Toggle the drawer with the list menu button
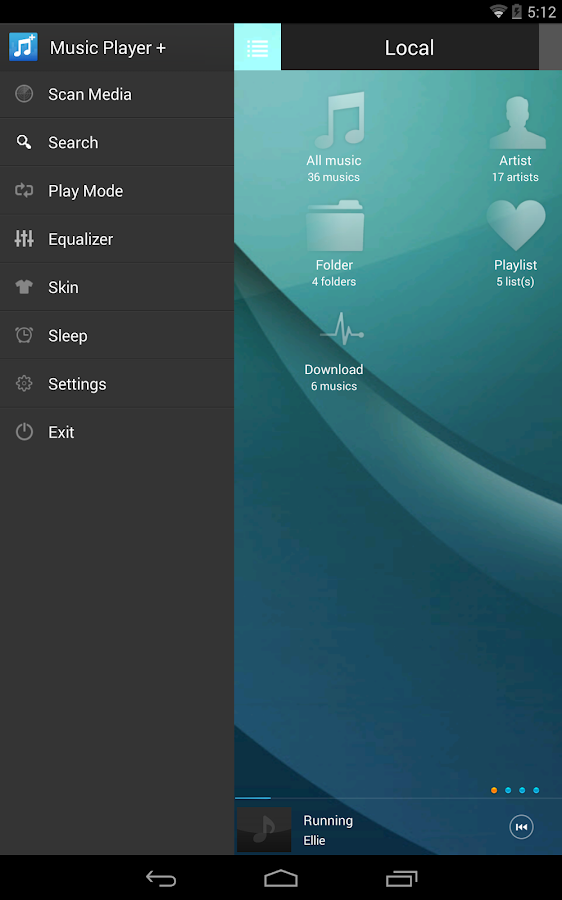This screenshot has height=900, width=562. click(258, 47)
